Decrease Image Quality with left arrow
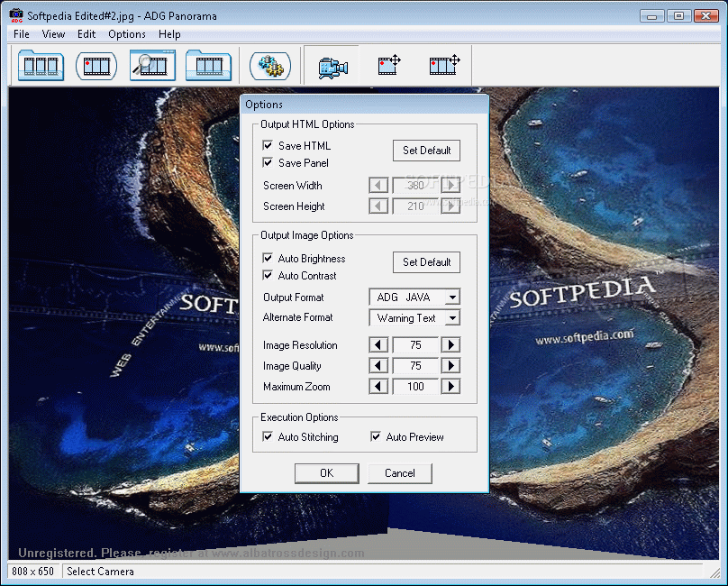 378,366
